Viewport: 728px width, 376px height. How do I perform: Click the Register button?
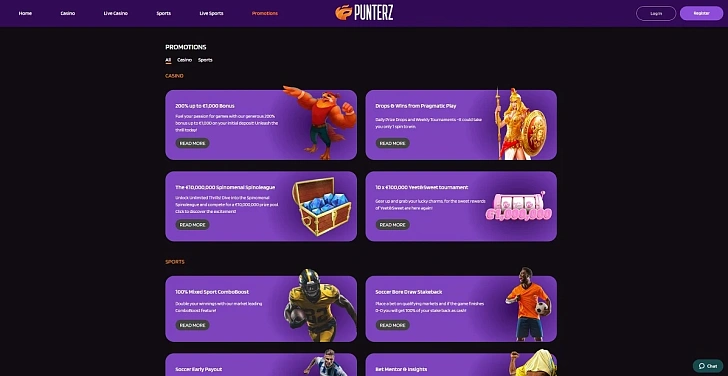[702, 13]
